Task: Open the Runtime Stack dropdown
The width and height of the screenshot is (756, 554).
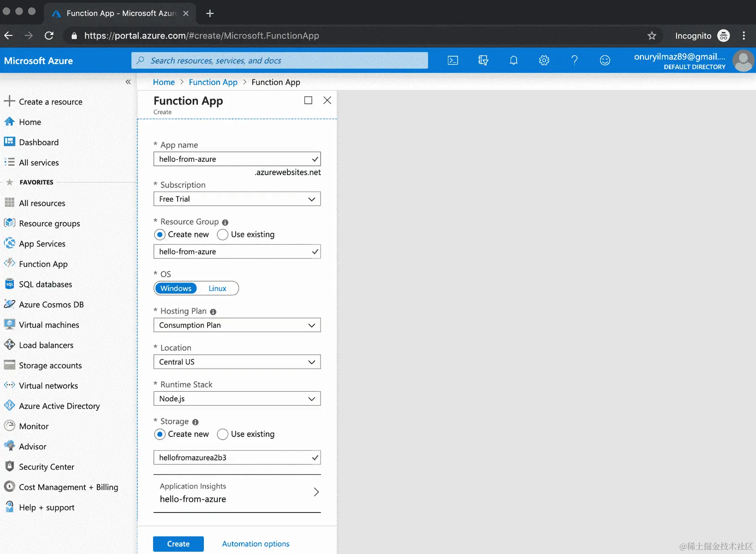Action: pyautogui.click(x=237, y=399)
